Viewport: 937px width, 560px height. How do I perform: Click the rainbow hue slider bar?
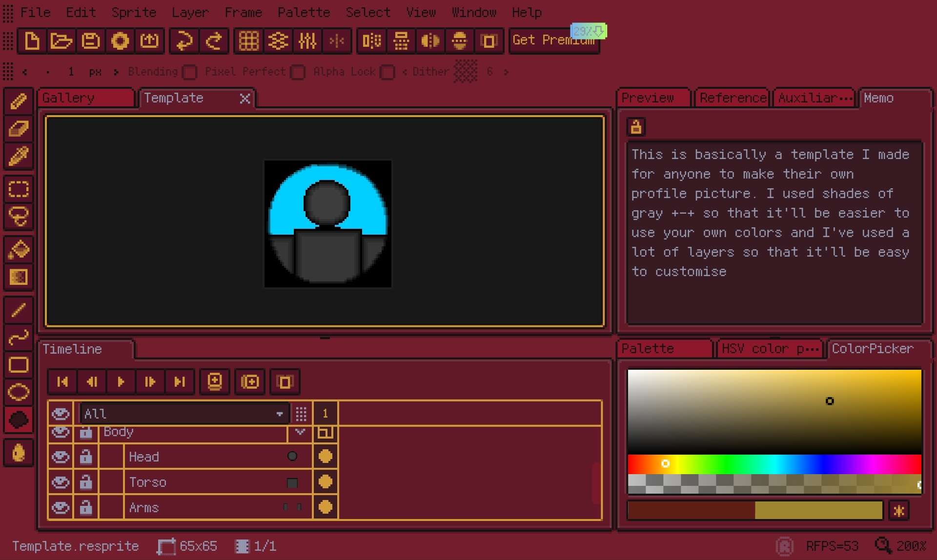tap(774, 464)
